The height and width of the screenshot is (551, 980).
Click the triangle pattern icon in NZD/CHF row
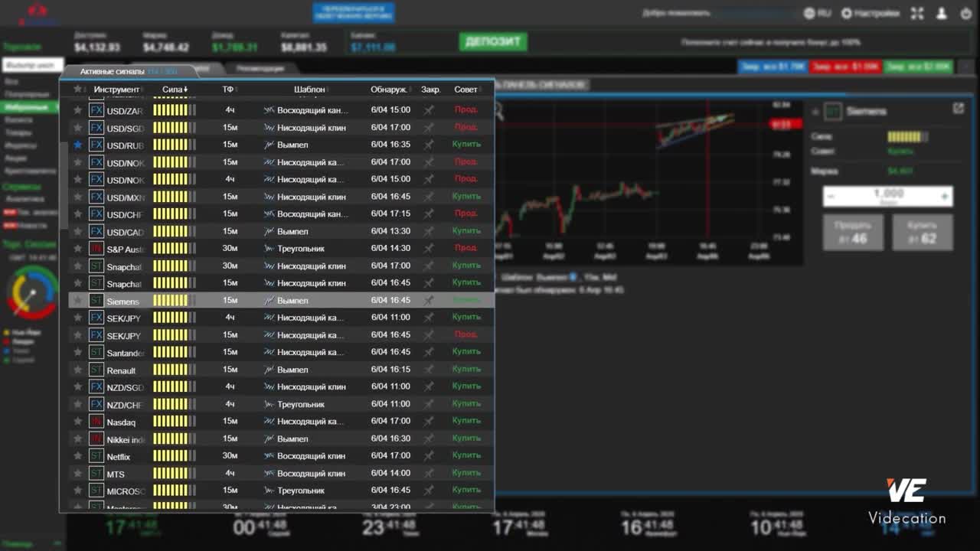(x=269, y=404)
